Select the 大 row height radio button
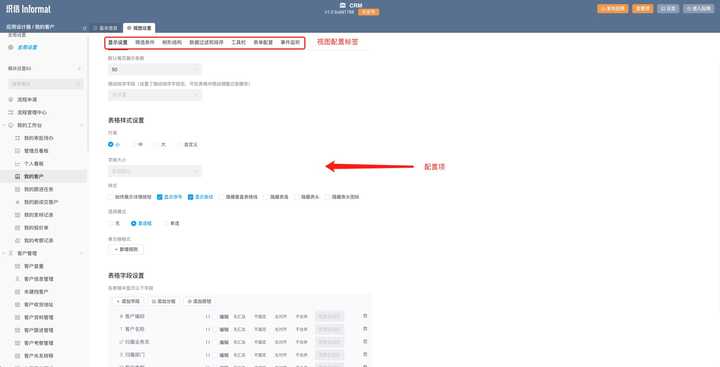 pos(157,144)
